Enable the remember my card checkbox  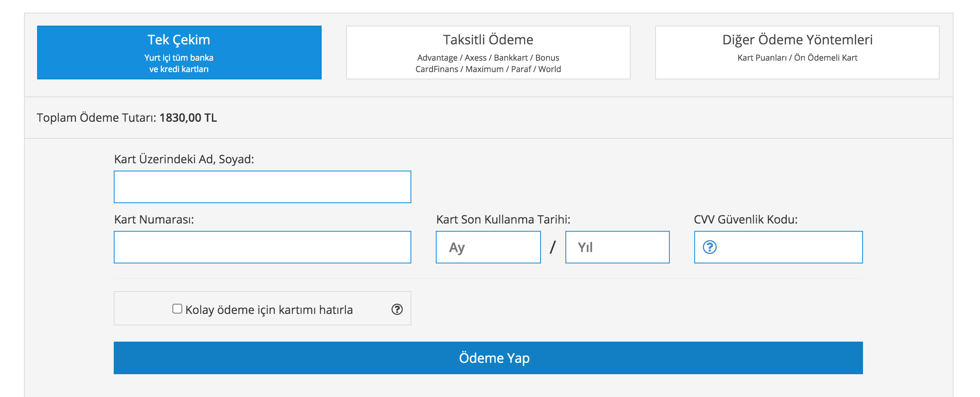click(x=177, y=309)
